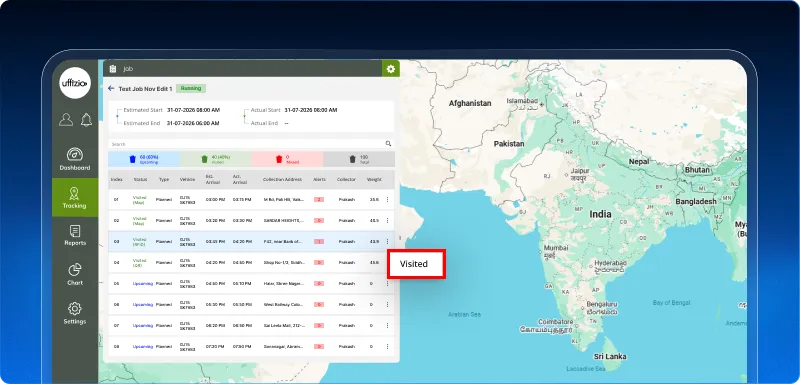Viewport: 800px width, 384px height.
Task: Open three-dot menu for row 07
Action: coord(387,325)
